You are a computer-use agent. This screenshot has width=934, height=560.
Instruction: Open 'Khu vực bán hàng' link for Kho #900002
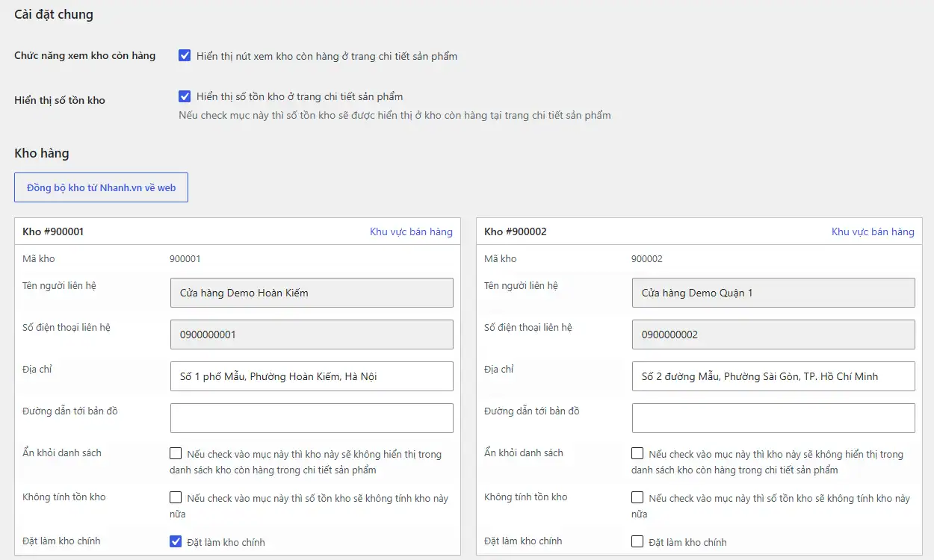[873, 231]
